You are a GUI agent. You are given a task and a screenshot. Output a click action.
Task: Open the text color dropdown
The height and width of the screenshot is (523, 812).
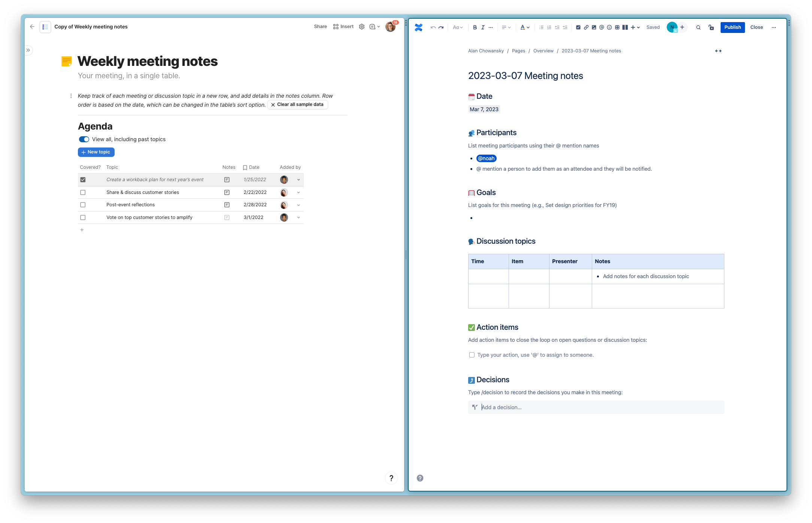(x=525, y=27)
